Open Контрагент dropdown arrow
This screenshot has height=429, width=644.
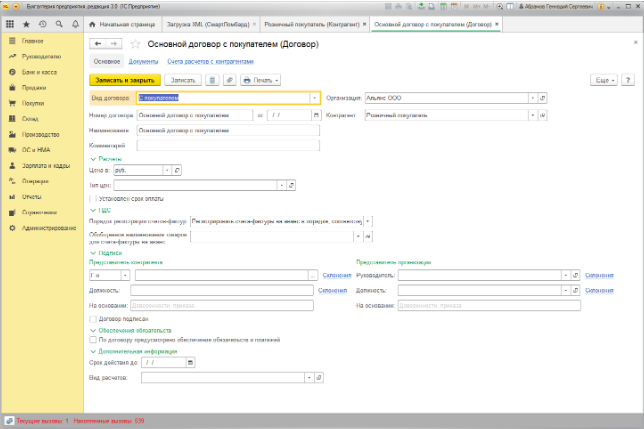[x=533, y=115]
